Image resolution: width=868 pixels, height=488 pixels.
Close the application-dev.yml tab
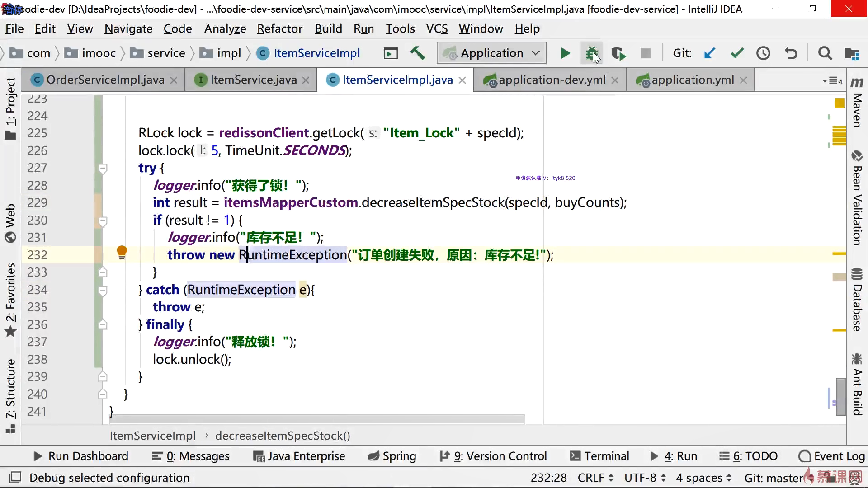[615, 80]
